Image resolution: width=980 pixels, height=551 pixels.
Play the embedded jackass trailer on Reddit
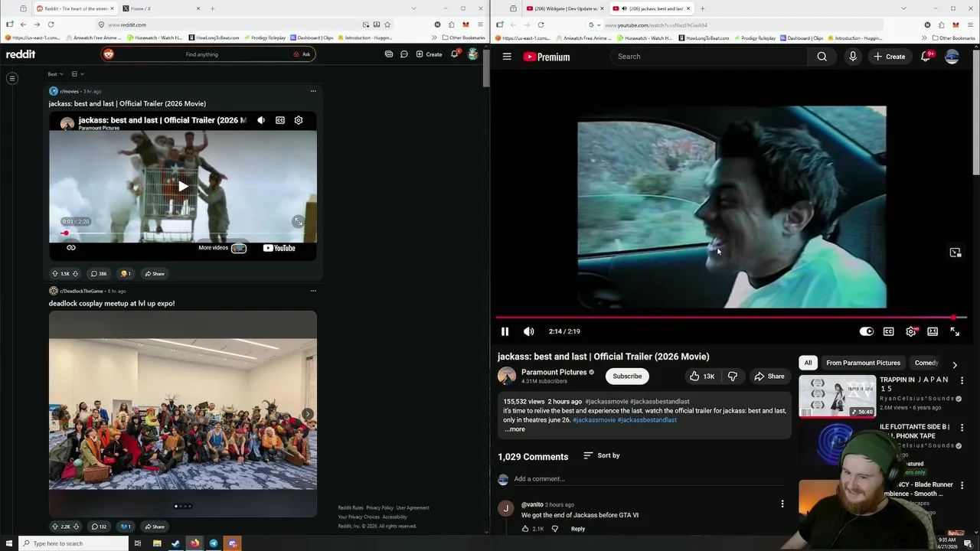click(183, 186)
